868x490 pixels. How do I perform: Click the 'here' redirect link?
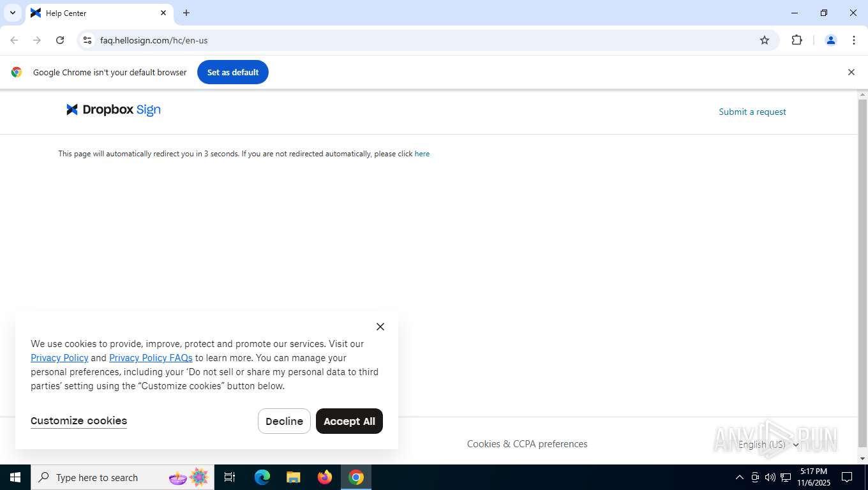click(x=422, y=154)
